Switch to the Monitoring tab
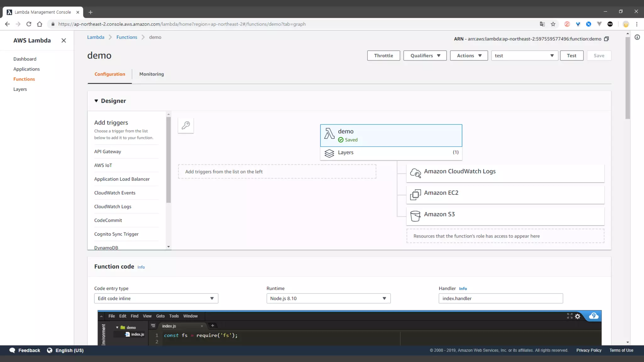 click(x=152, y=74)
